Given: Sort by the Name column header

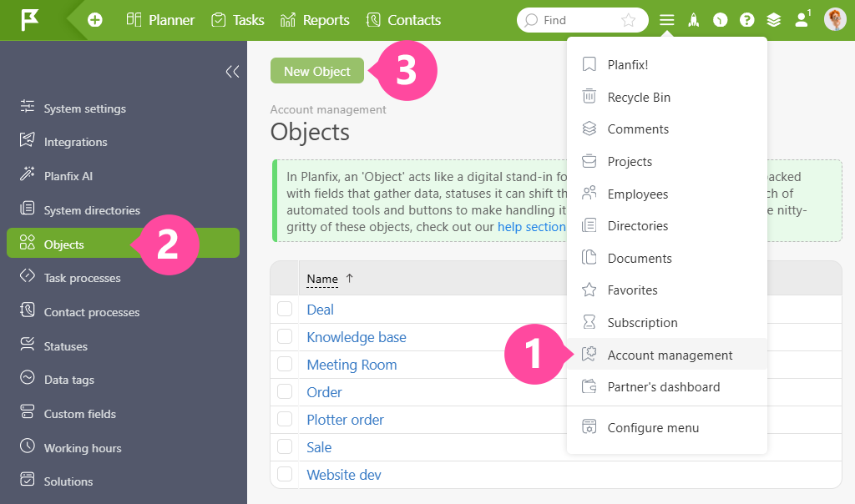Looking at the screenshot, I should [x=322, y=279].
